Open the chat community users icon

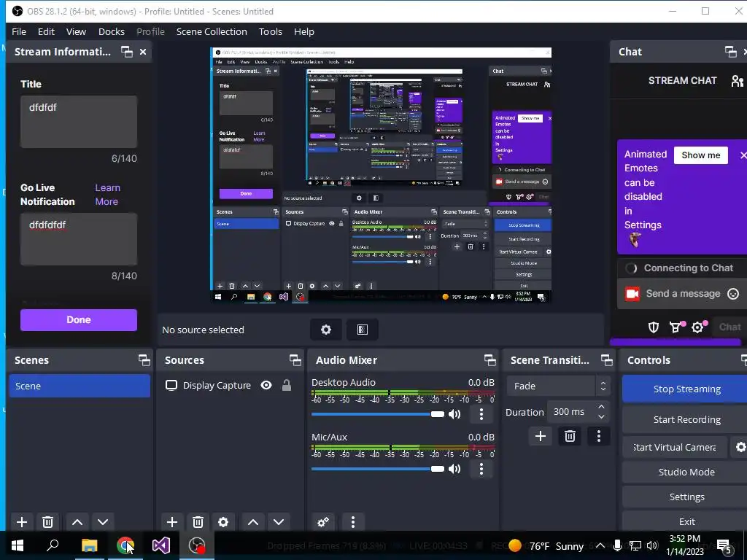tap(737, 81)
